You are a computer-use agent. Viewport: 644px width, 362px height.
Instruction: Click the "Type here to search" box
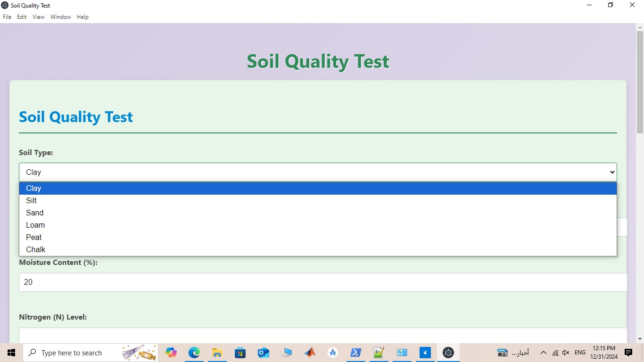coord(75,353)
